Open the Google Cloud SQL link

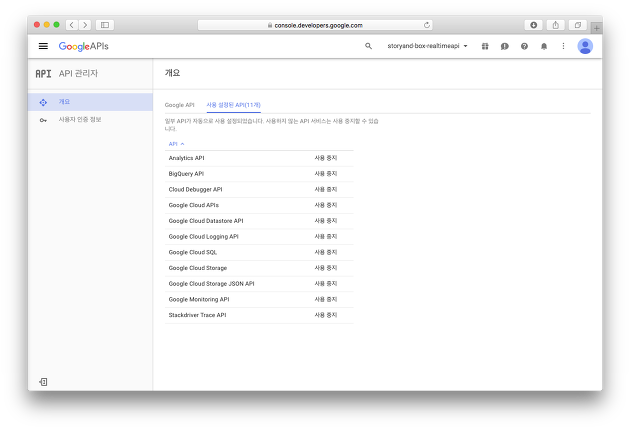193,252
